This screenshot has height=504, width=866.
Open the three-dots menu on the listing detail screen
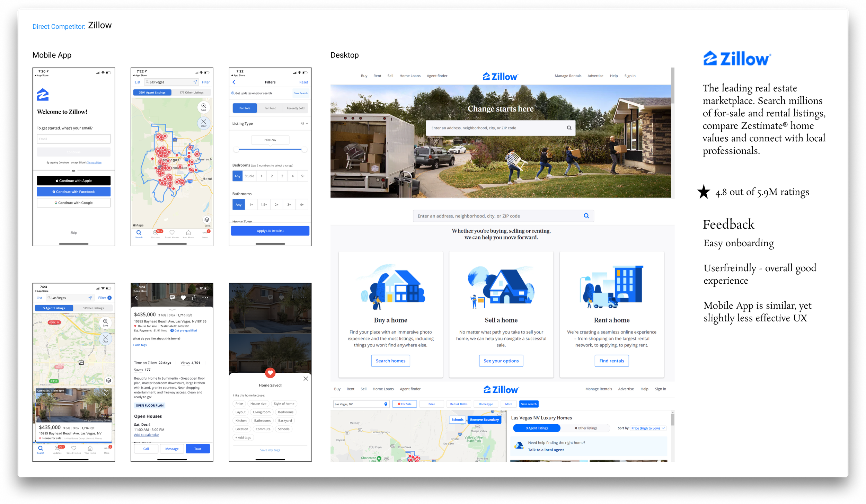[x=205, y=298]
